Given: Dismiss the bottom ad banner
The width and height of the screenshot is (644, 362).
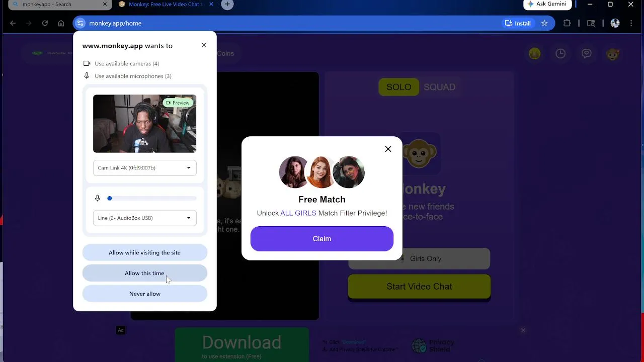Looking at the screenshot, I should point(523,330).
